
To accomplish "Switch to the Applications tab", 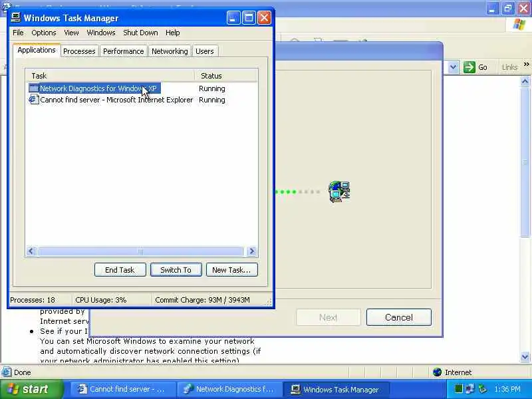I will tap(37, 51).
